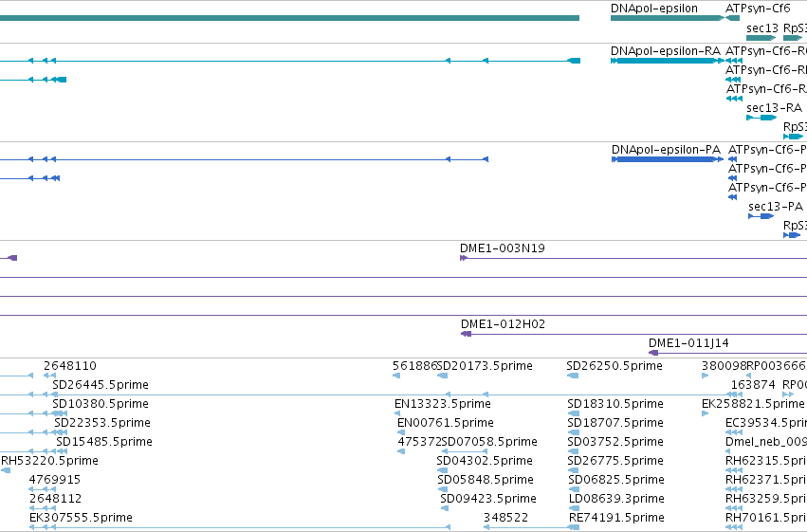The width and height of the screenshot is (807, 532).
Task: Select the sec13-PA protein label
Action: point(776,207)
